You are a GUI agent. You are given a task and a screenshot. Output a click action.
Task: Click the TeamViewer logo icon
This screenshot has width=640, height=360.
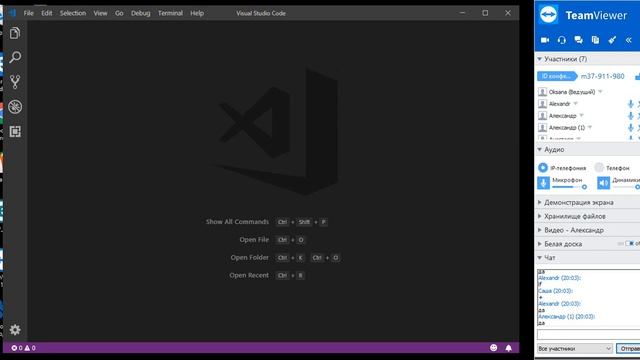pyautogui.click(x=548, y=15)
